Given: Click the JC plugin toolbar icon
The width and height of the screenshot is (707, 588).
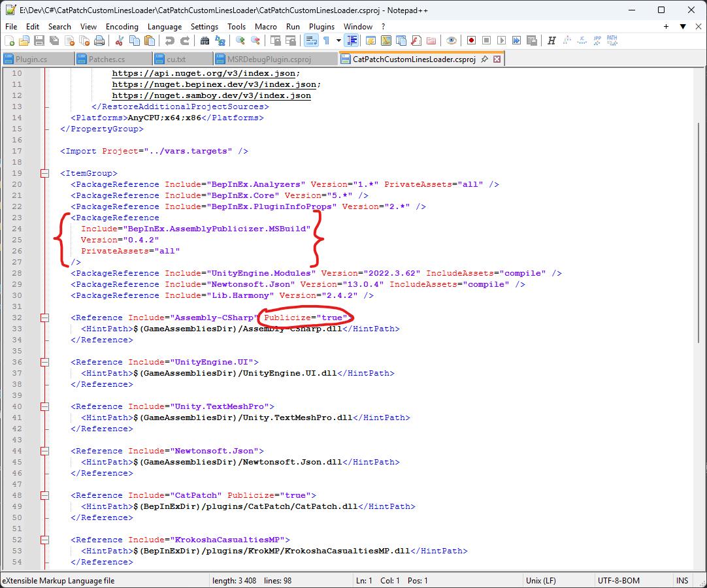Looking at the screenshot, I should (582, 41).
